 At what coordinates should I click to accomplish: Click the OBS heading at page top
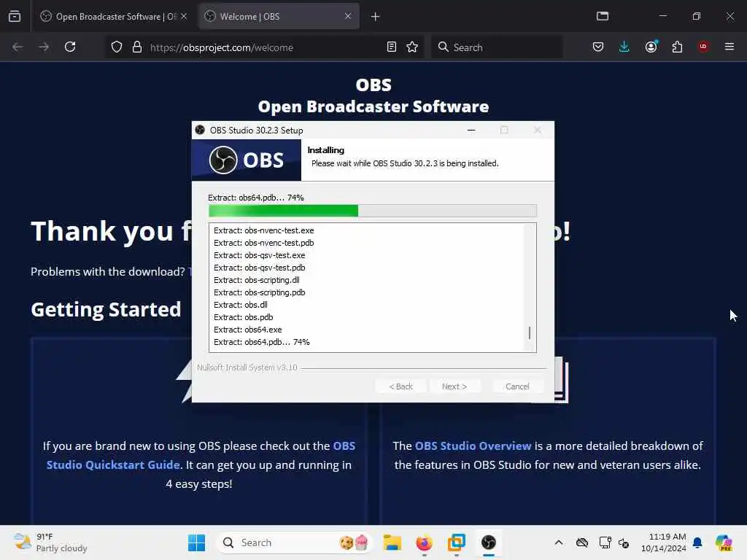coord(373,85)
